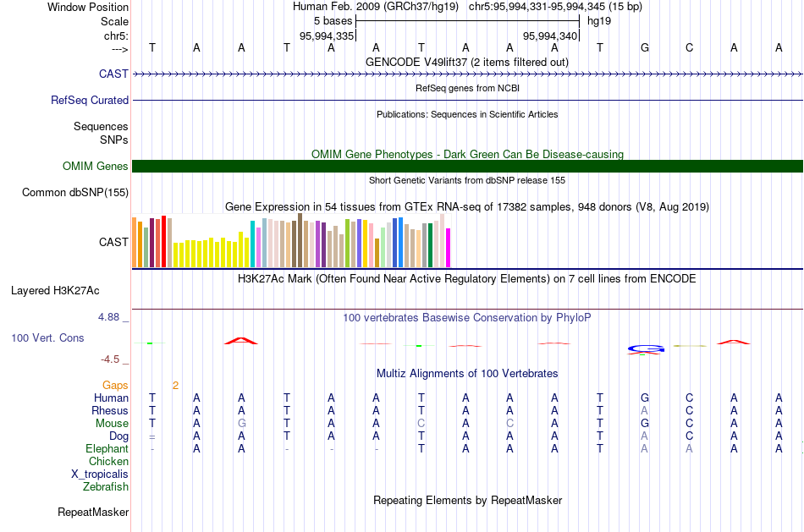
Task: Click the Scale label
Action: pyautogui.click(x=114, y=21)
